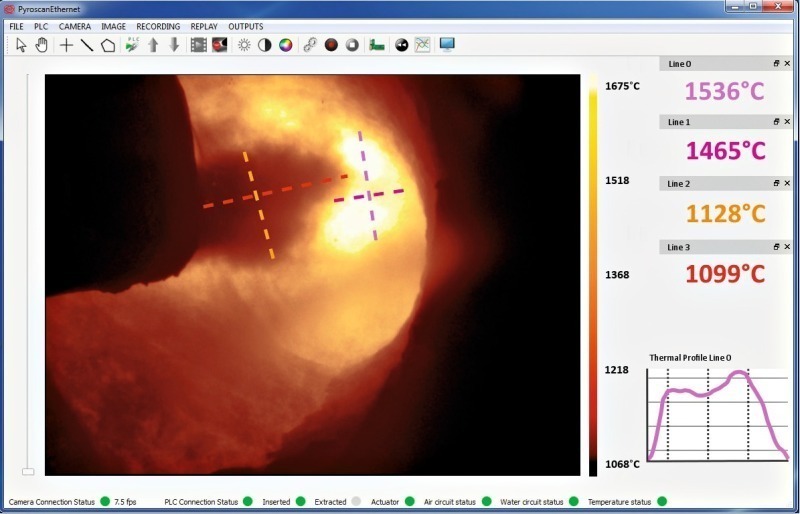The height and width of the screenshot is (514, 800).
Task: Open the color palette wheel
Action: pyautogui.click(x=286, y=45)
